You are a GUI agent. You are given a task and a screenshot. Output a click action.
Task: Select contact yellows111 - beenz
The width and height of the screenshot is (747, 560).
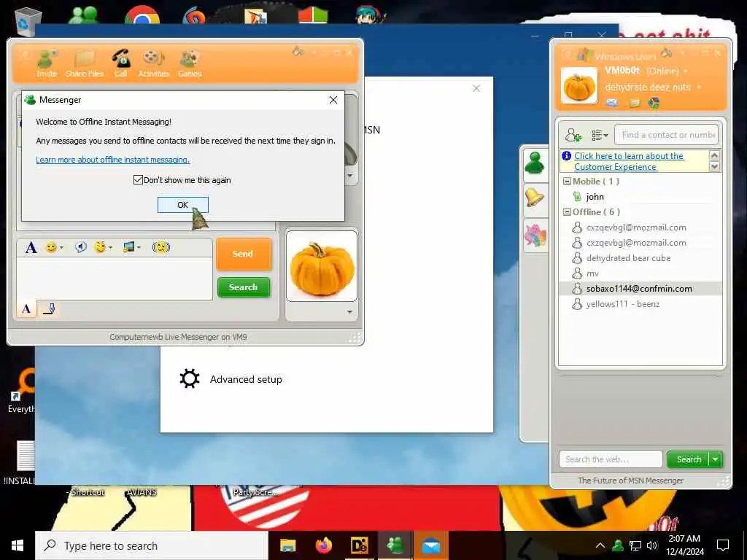click(623, 304)
